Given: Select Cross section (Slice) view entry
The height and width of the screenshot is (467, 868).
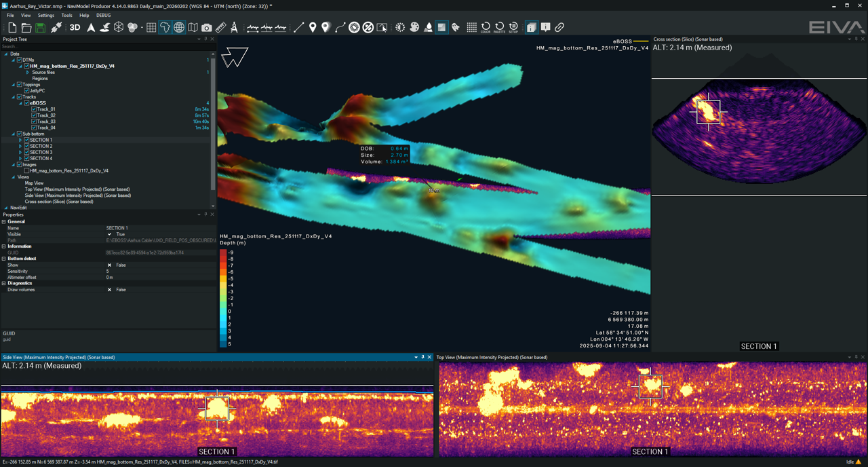Looking at the screenshot, I should click(59, 202).
